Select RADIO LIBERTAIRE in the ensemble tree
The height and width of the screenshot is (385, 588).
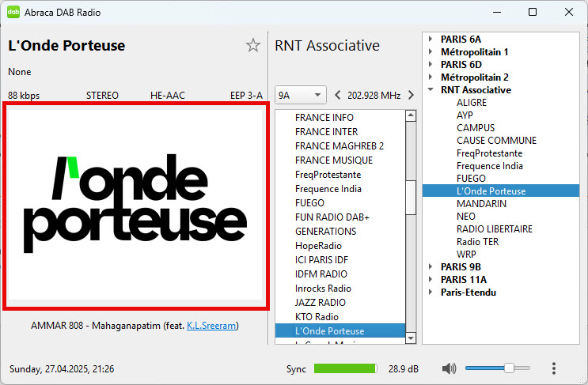coord(495,228)
